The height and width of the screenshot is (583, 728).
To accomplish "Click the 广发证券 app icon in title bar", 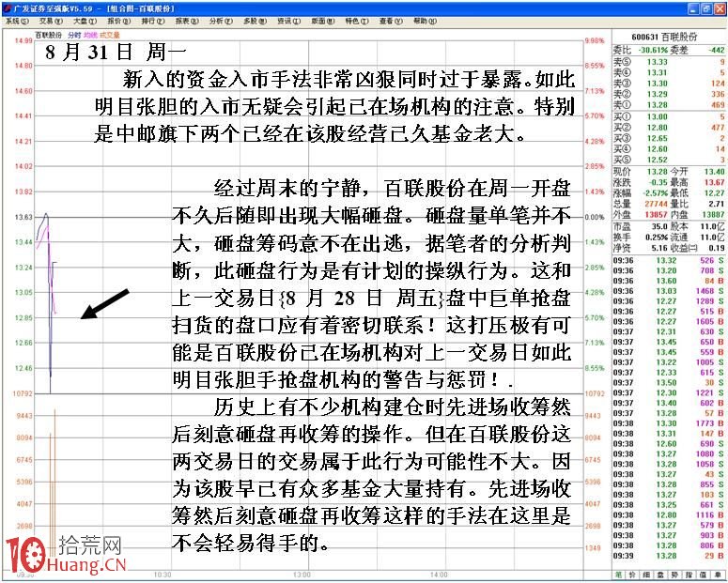I will [7, 8].
